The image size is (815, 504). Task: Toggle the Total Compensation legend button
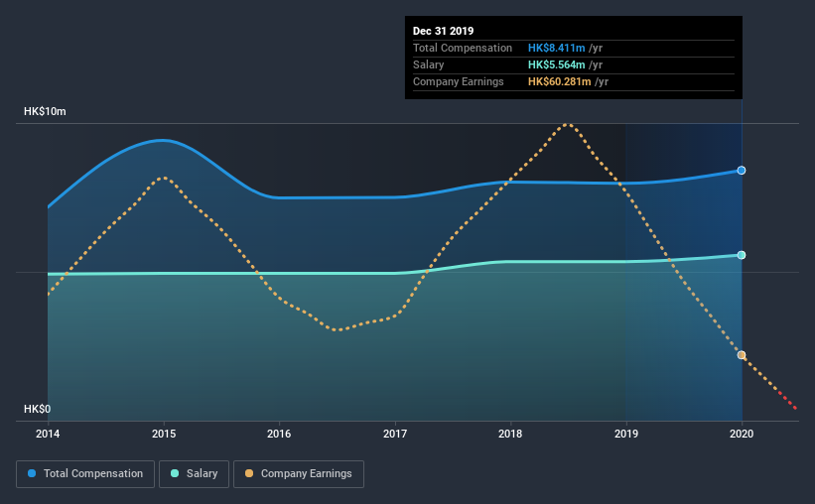(x=85, y=474)
